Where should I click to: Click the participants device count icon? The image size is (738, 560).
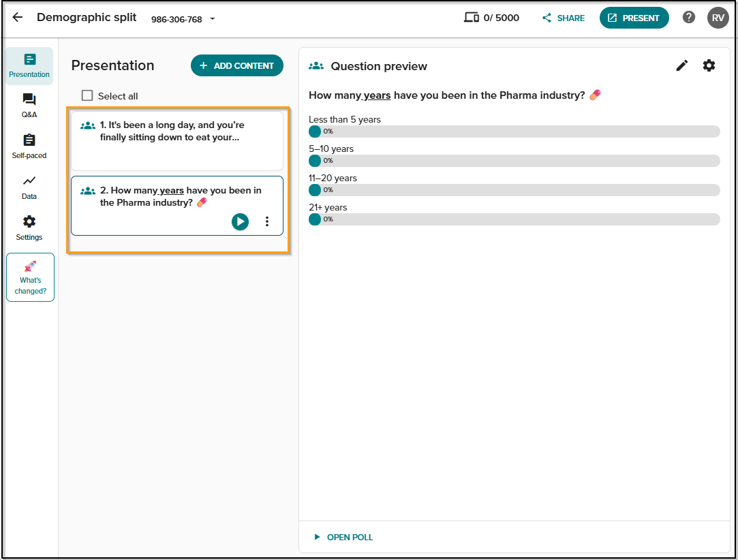click(x=471, y=18)
